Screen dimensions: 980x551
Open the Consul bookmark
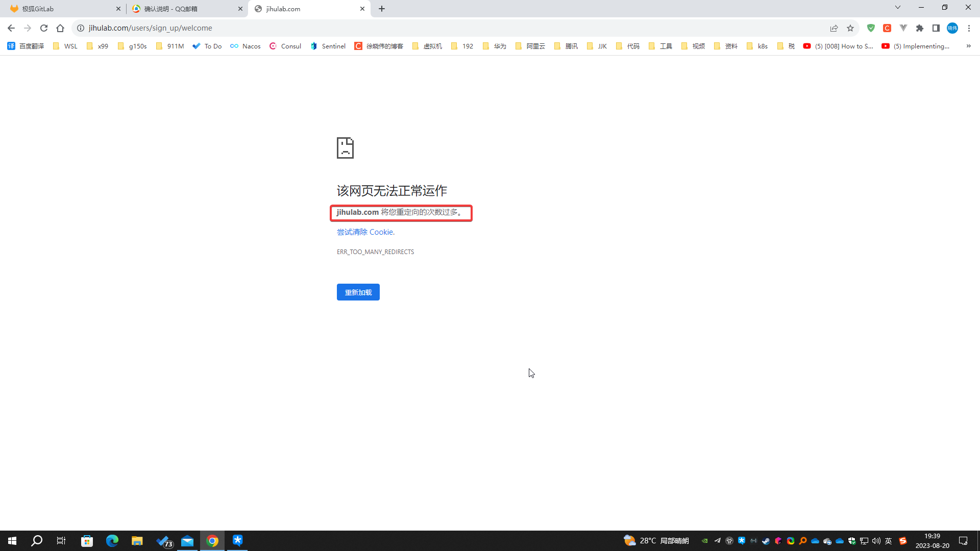(285, 46)
